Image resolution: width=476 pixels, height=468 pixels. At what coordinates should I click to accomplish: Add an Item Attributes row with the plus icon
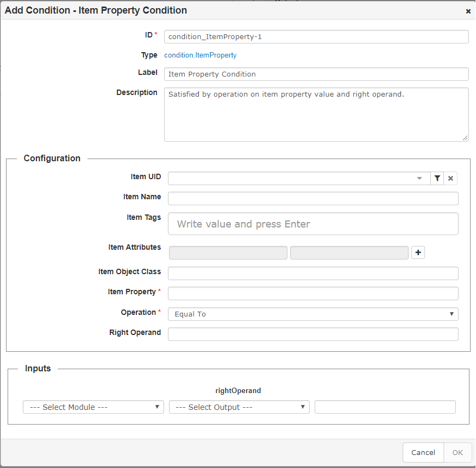point(418,252)
